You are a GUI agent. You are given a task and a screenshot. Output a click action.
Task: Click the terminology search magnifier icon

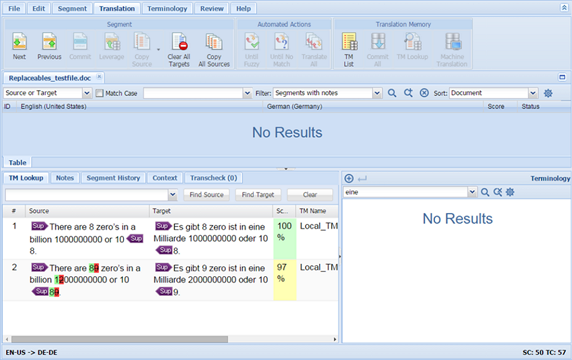point(485,192)
